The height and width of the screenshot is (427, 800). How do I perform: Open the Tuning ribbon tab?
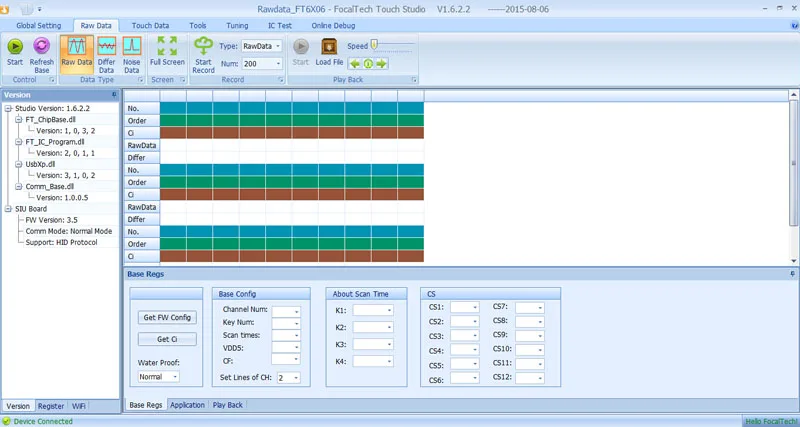[237, 26]
